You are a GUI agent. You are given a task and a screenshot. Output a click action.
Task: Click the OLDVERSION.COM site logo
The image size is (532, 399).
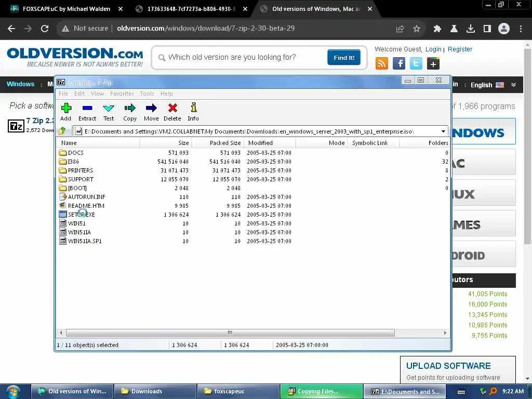click(75, 57)
